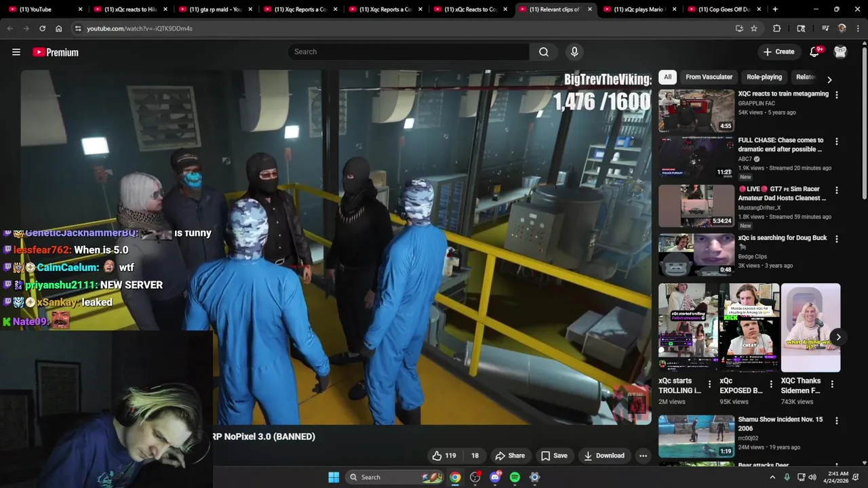Open FULL CHASE video thumbnail
Viewport: 868px width, 488px height.
(696, 157)
